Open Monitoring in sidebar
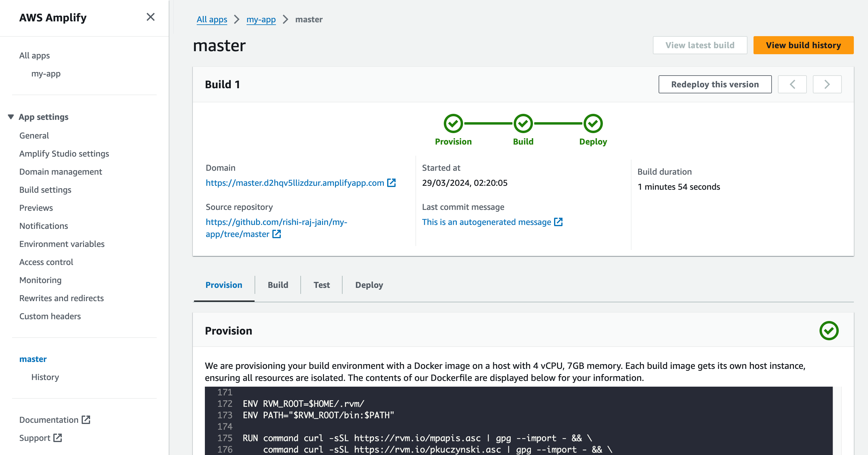Viewport: 868px width, 455px height. point(40,280)
